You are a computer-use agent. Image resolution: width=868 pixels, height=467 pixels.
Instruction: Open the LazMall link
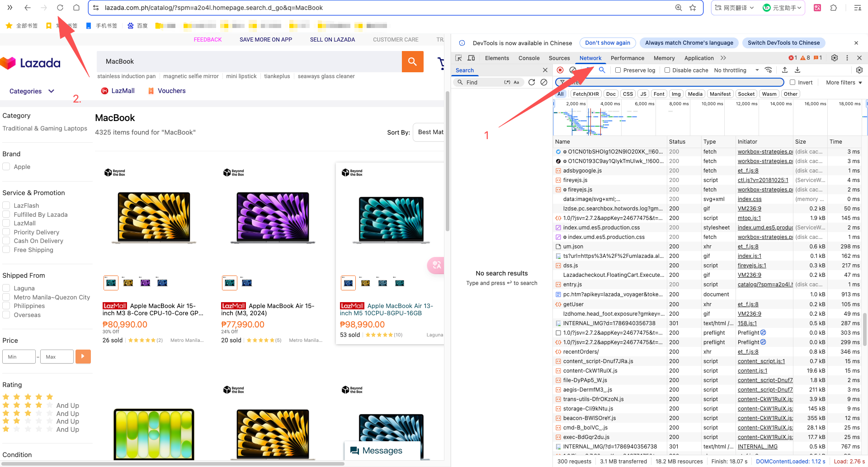coord(118,91)
